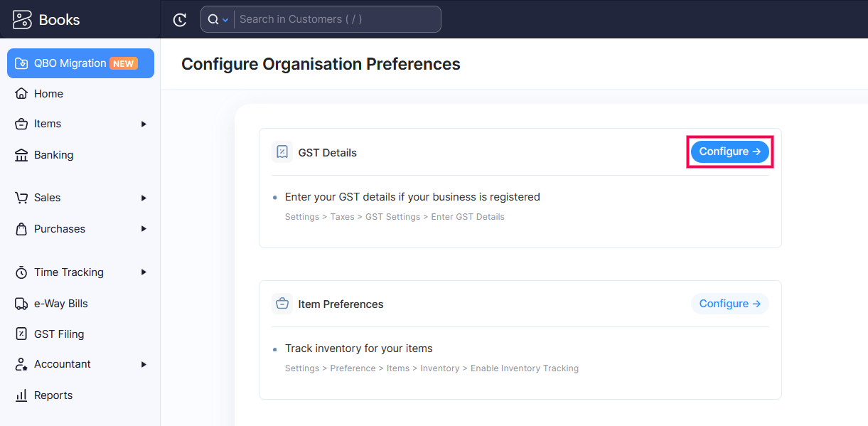Image resolution: width=868 pixels, height=426 pixels.
Task: Expand the Accountant submenu arrow
Action: coord(144,364)
